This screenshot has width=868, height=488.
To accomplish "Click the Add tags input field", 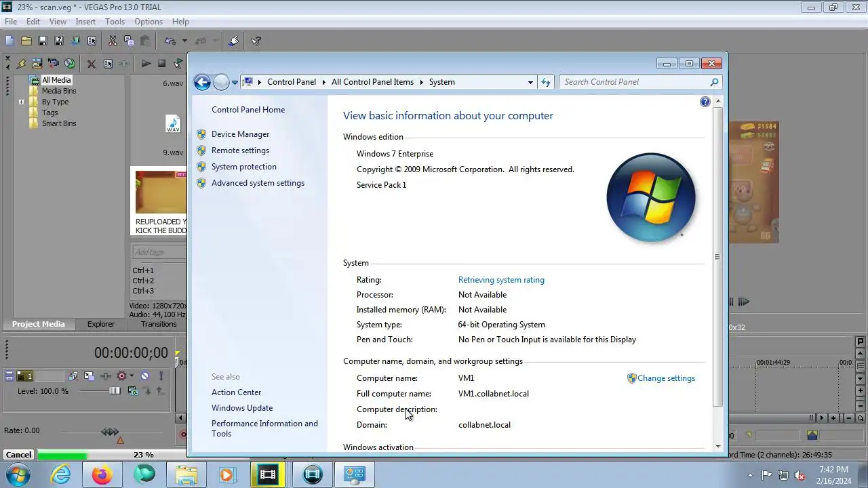I will pos(159,252).
